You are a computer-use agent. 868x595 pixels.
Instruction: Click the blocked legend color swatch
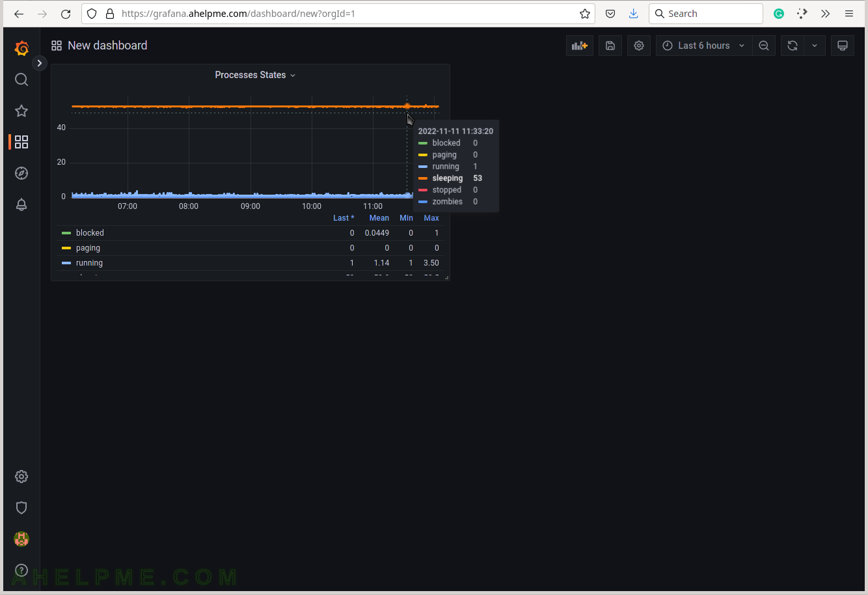66,233
